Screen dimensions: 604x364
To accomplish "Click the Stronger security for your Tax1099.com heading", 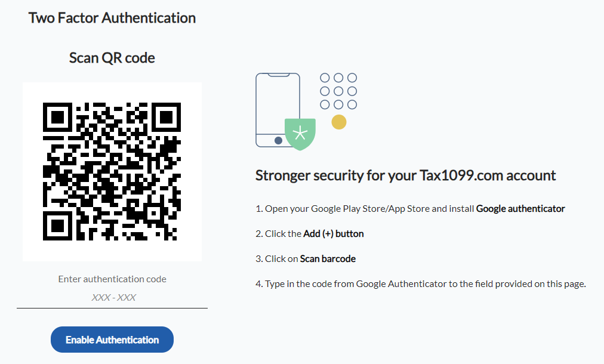I will click(x=405, y=175).
